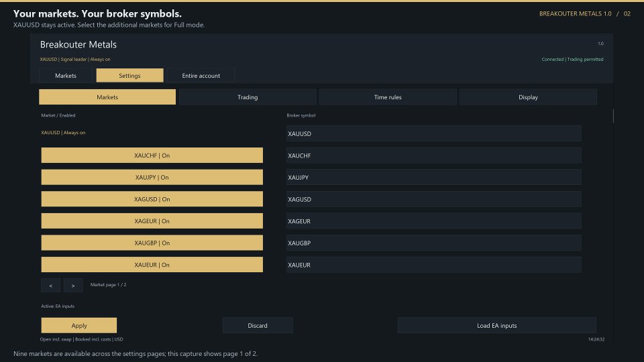The height and width of the screenshot is (362, 644).
Task: Click 'XAUUSD | Signal leader | Always on' text
Action: click(74, 60)
